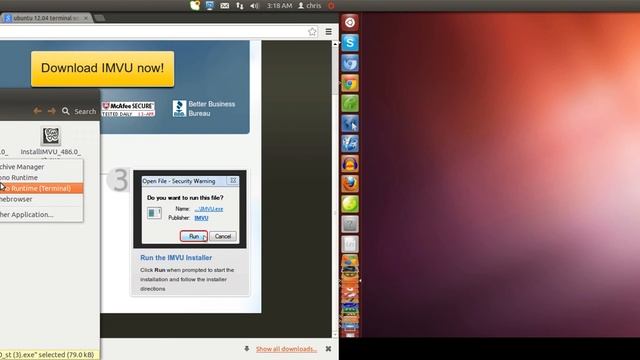Select the InstallIMVU_486.0_ exe file icon
The height and width of the screenshot is (360, 640).
pos(51,136)
